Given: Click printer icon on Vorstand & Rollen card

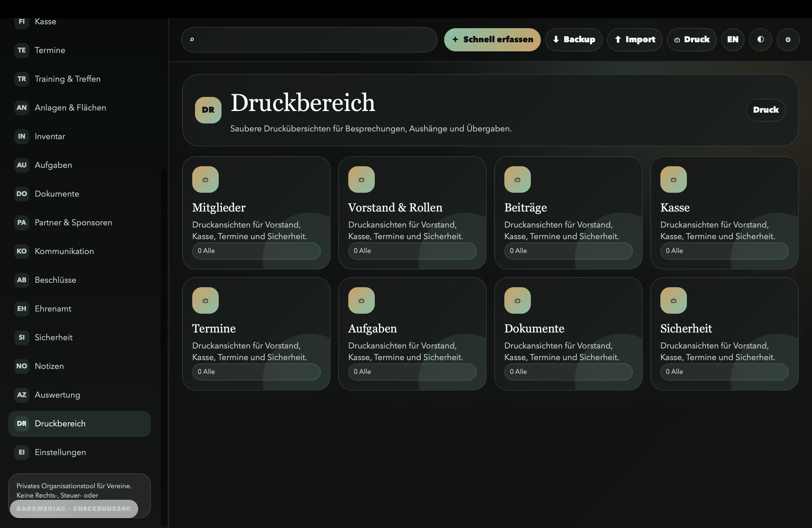Looking at the screenshot, I should point(361,179).
